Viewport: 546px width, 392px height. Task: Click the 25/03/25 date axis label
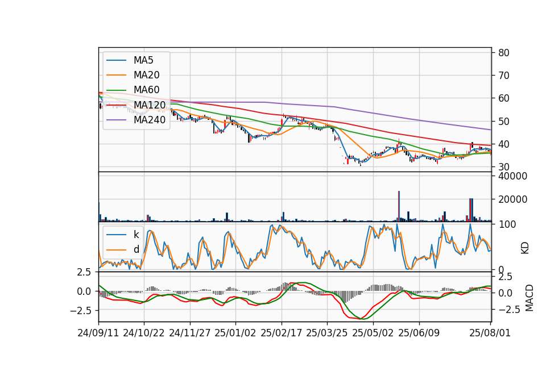(326, 333)
